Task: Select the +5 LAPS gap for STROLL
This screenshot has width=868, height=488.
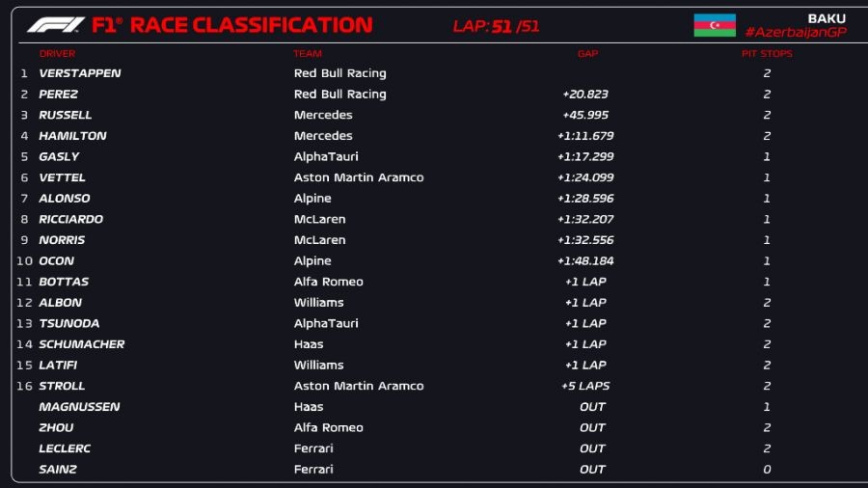Action: [x=585, y=386]
